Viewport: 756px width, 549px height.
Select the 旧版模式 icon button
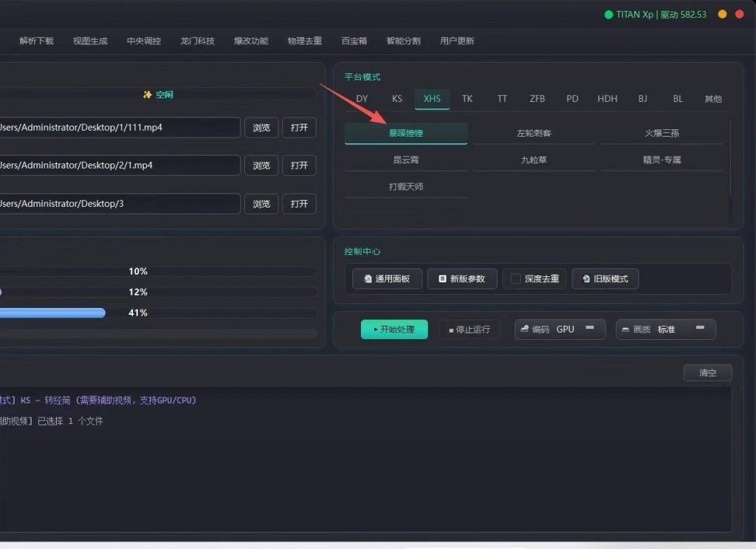click(586, 279)
